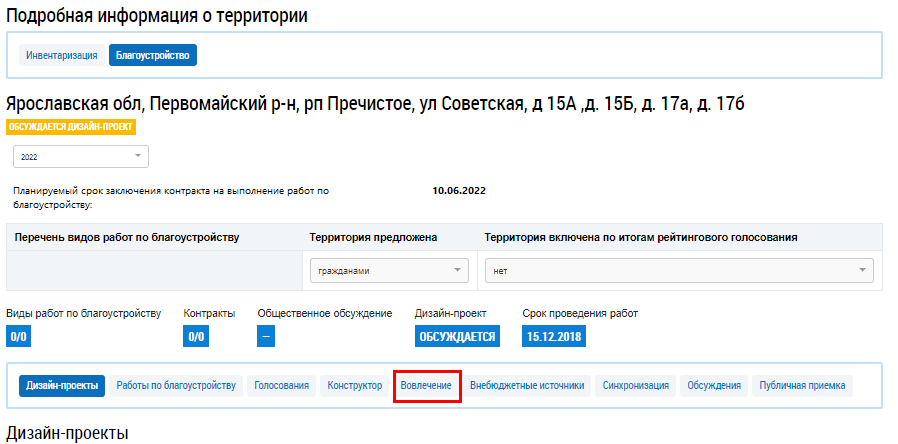
Task: Open the Голосования tab
Action: (x=281, y=385)
